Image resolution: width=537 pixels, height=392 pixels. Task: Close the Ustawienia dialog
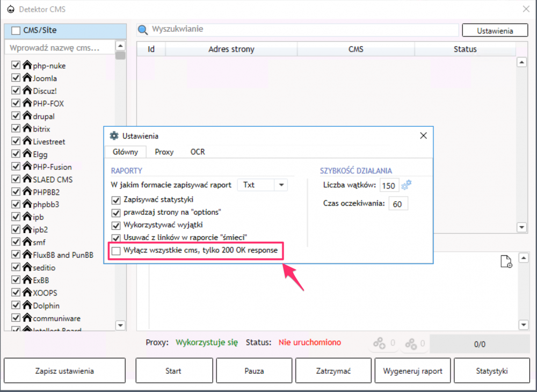click(x=423, y=135)
